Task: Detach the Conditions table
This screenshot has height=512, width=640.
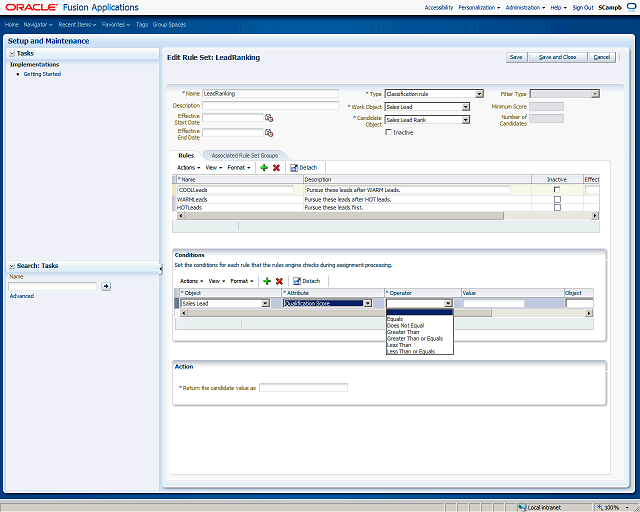Action: click(x=307, y=281)
